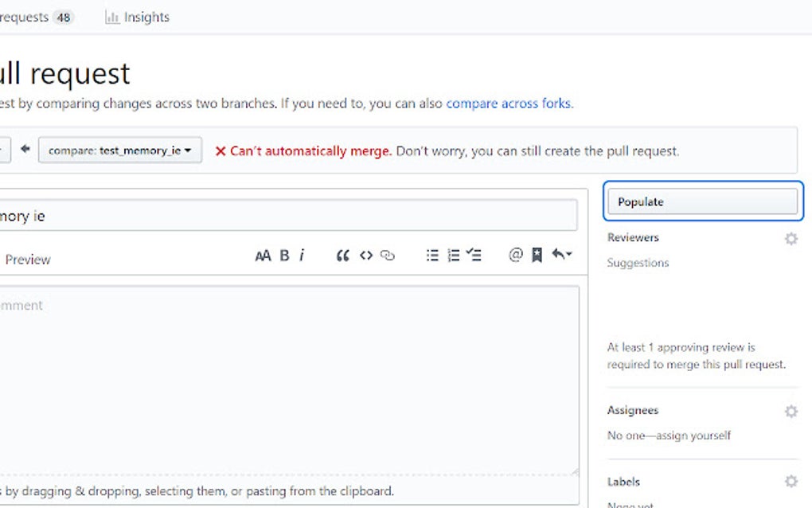Open the Insights tab
Viewport: 812px width, 508px height.
pyautogui.click(x=137, y=17)
